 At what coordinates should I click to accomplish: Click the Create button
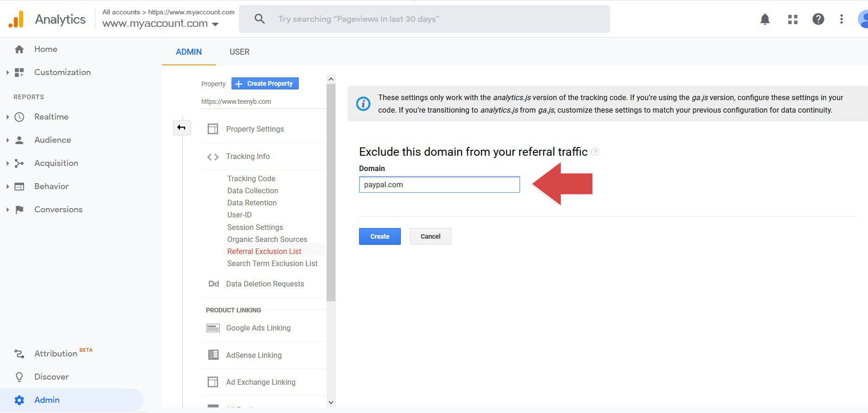pos(380,236)
